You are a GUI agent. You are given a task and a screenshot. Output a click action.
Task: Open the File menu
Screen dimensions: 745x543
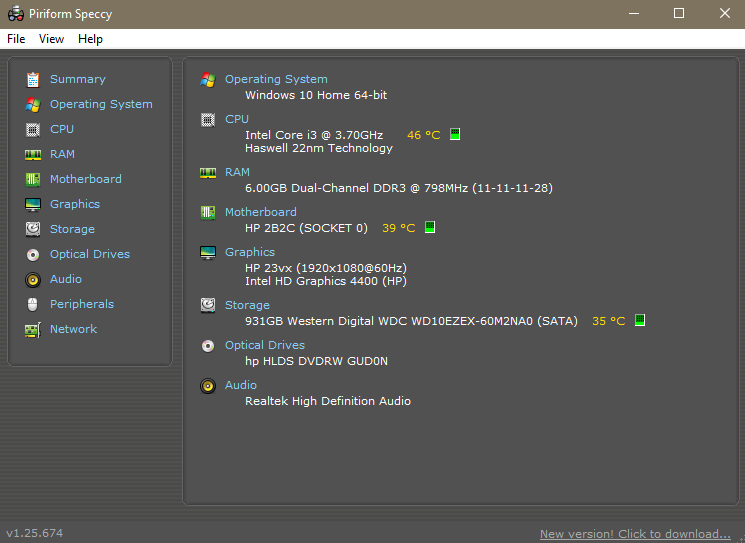point(16,39)
